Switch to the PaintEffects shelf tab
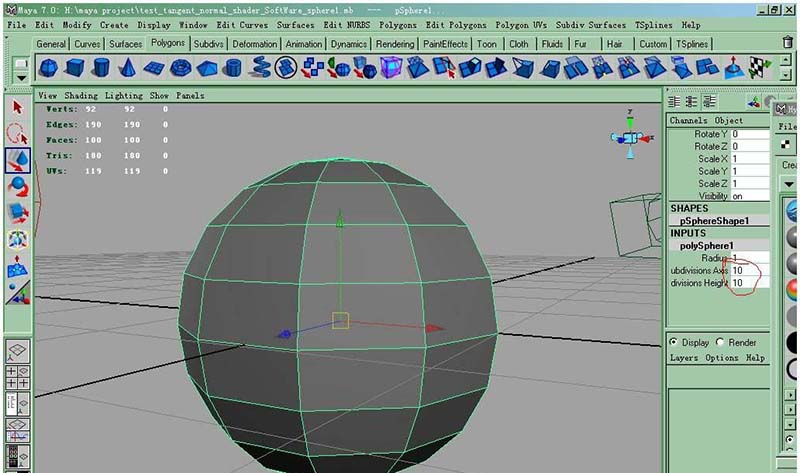Viewport: 800px width, 473px height. coord(445,44)
